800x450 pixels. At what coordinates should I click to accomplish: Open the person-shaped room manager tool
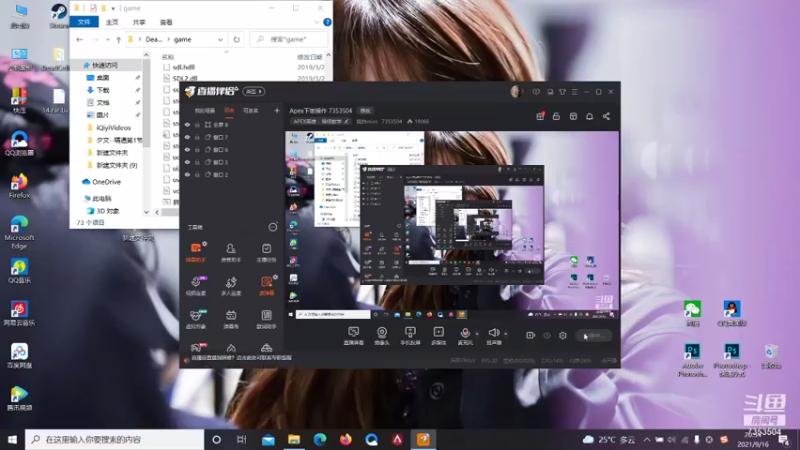tap(231, 252)
